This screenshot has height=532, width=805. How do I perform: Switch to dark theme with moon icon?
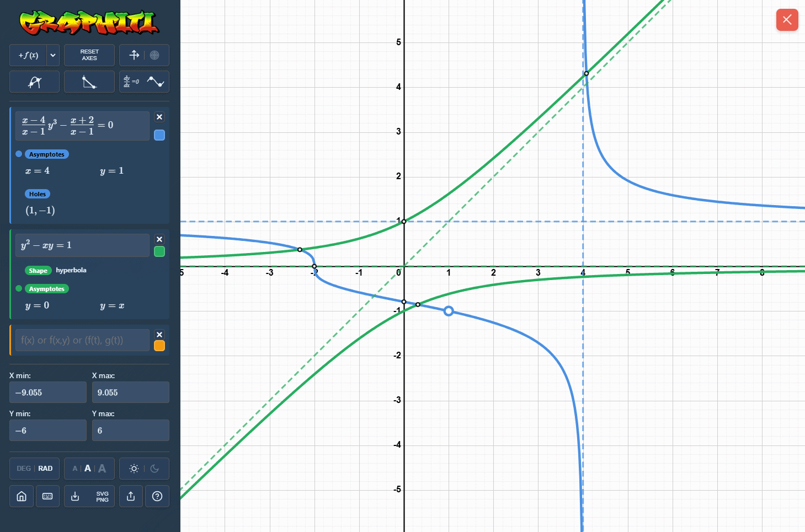[x=154, y=469]
